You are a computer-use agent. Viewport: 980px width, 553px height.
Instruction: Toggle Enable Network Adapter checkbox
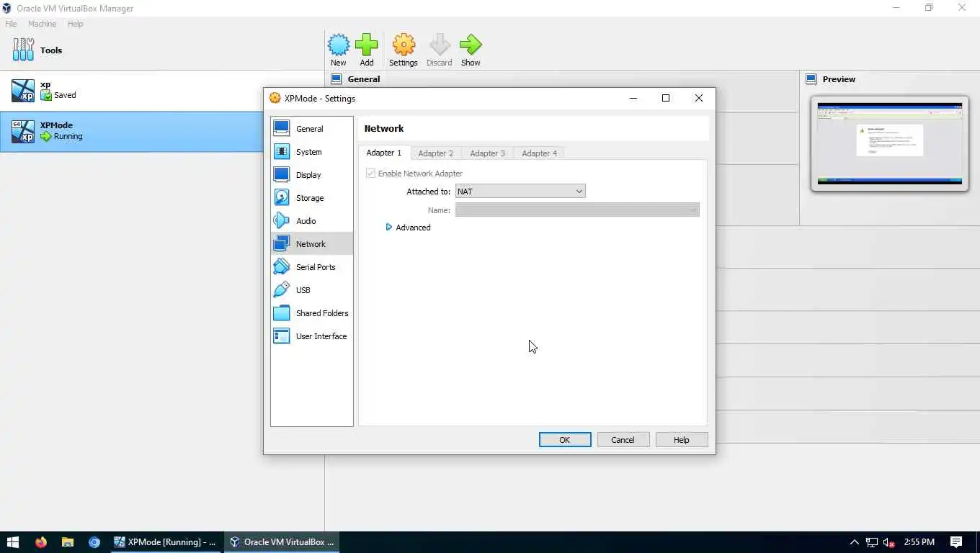tap(370, 174)
